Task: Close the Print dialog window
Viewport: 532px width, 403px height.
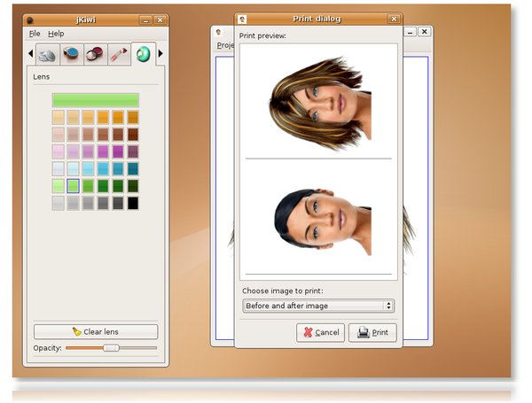Action: 394,19
